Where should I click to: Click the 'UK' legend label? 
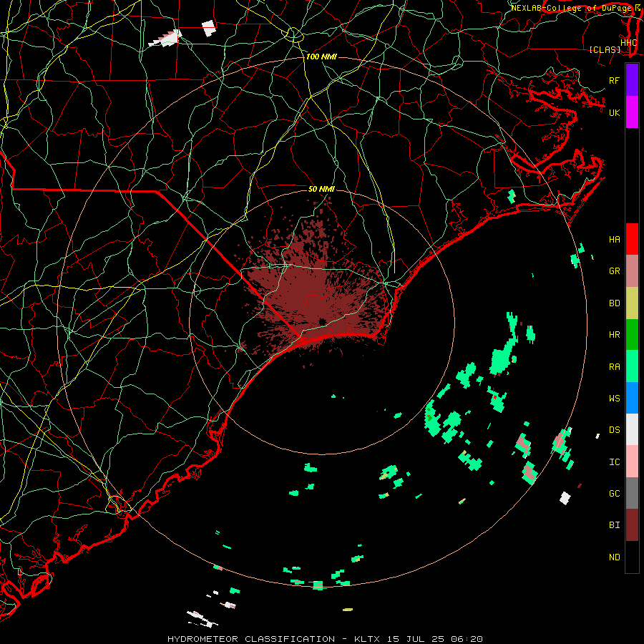[615, 112]
